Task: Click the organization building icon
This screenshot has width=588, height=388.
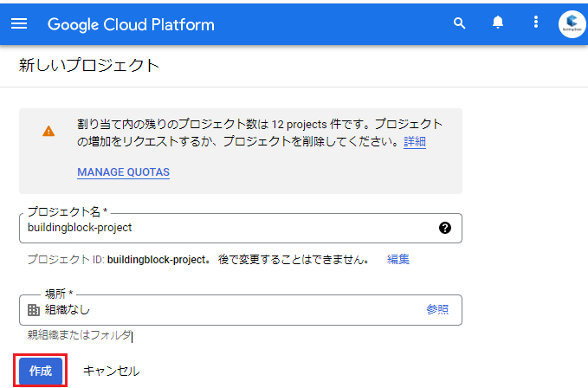Action: (x=34, y=310)
